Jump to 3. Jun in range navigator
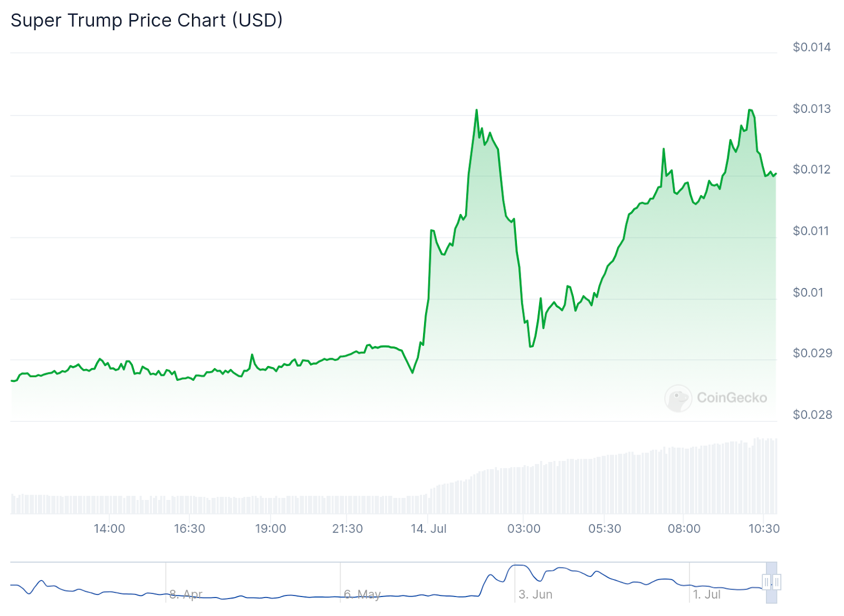This screenshot has height=616, width=844. [535, 594]
